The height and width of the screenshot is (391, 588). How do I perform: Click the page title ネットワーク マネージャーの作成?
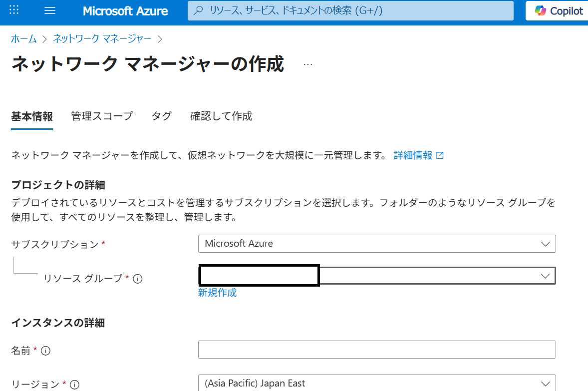[x=148, y=64]
